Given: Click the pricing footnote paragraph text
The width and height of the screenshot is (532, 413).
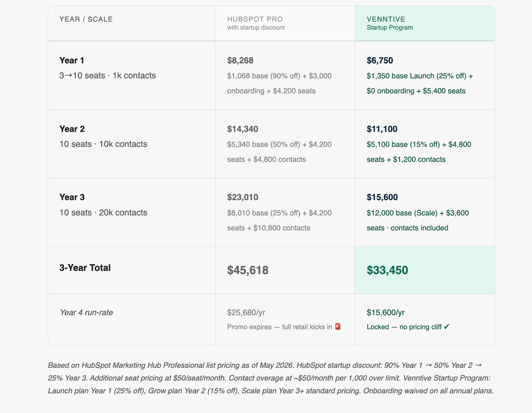Looking at the screenshot, I should click(x=270, y=378).
